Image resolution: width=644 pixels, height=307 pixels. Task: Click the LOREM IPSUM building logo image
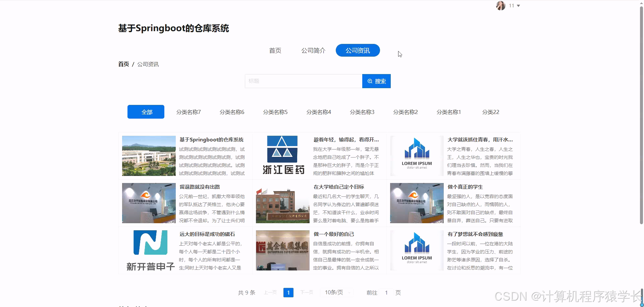point(416,155)
